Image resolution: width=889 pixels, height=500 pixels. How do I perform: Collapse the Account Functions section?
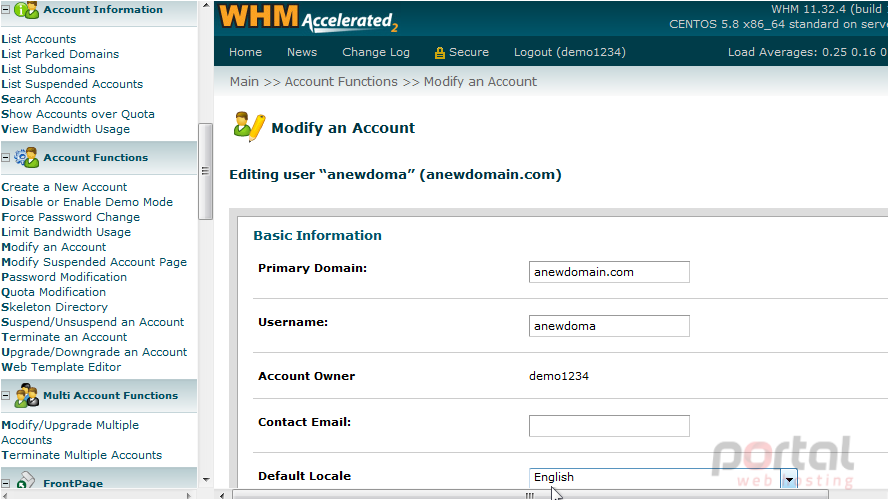[6, 158]
